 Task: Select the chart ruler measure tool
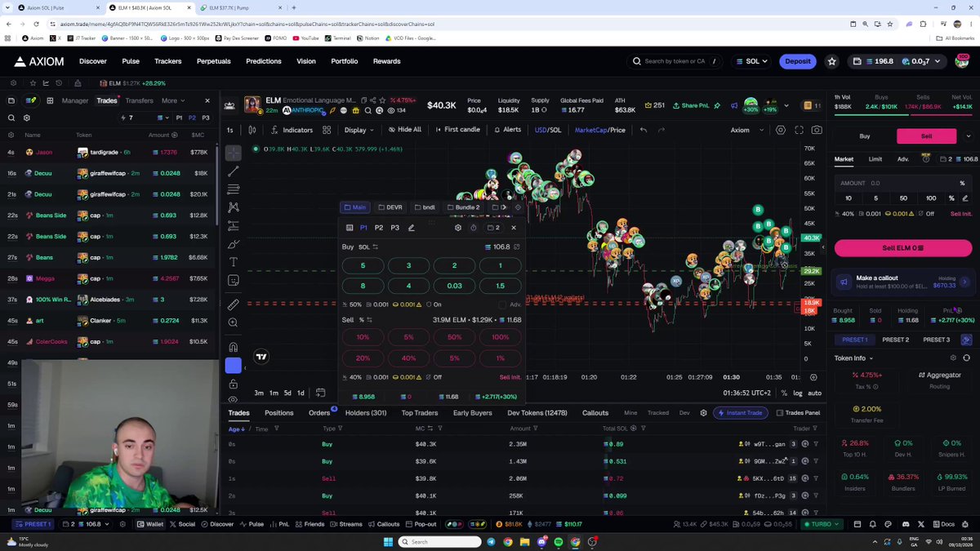(x=234, y=304)
